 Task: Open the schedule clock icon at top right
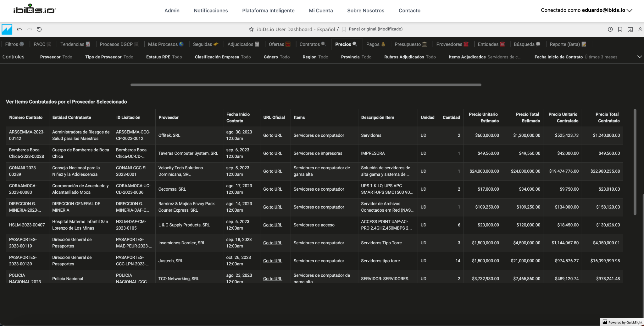pyautogui.click(x=610, y=30)
